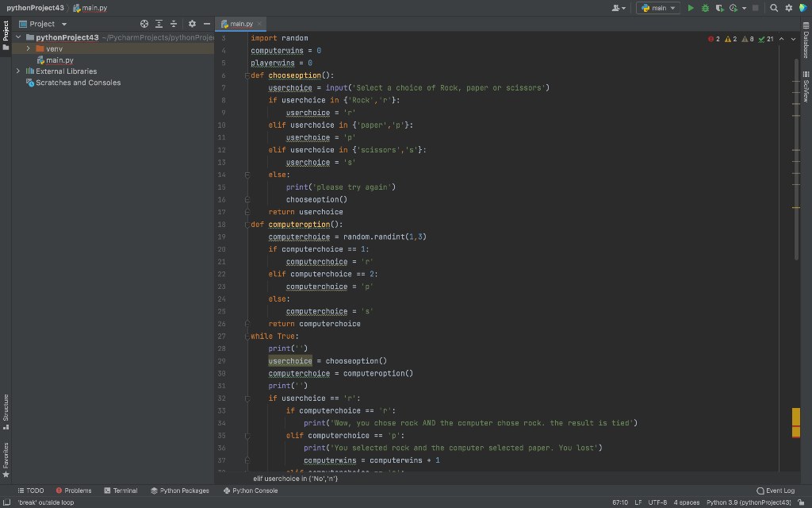The image size is (812, 508).
Task: Open IDE settings via the gear icon in toolbar
Action: click(x=788, y=7)
